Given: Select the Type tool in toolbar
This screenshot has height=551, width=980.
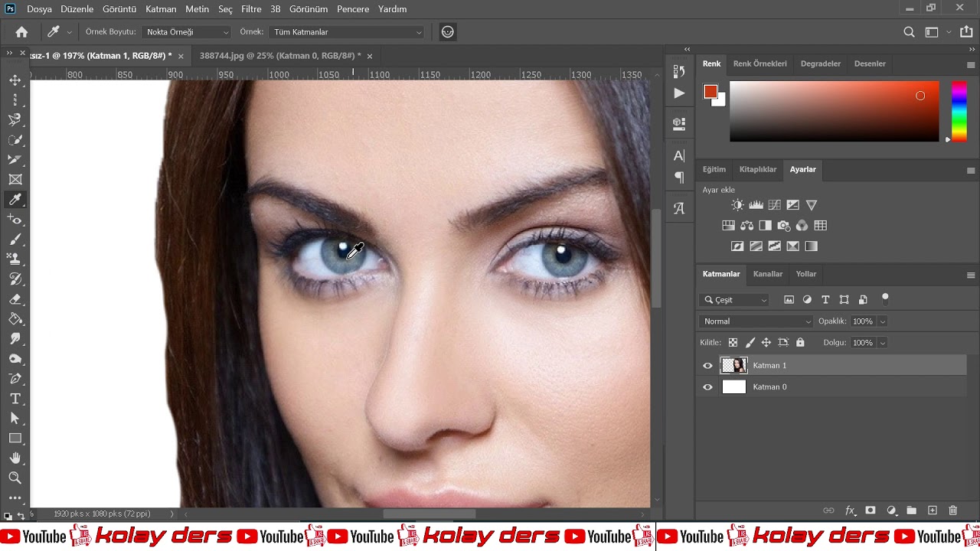Looking at the screenshot, I should 15,399.
